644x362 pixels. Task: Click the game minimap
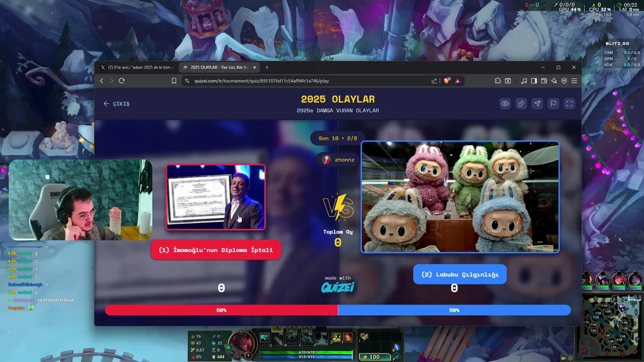click(x=613, y=327)
